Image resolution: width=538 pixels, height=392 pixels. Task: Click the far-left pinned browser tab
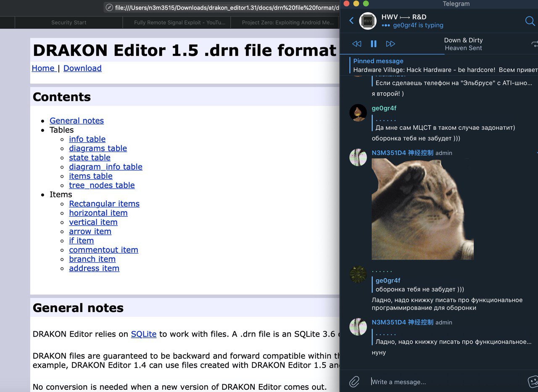7,23
